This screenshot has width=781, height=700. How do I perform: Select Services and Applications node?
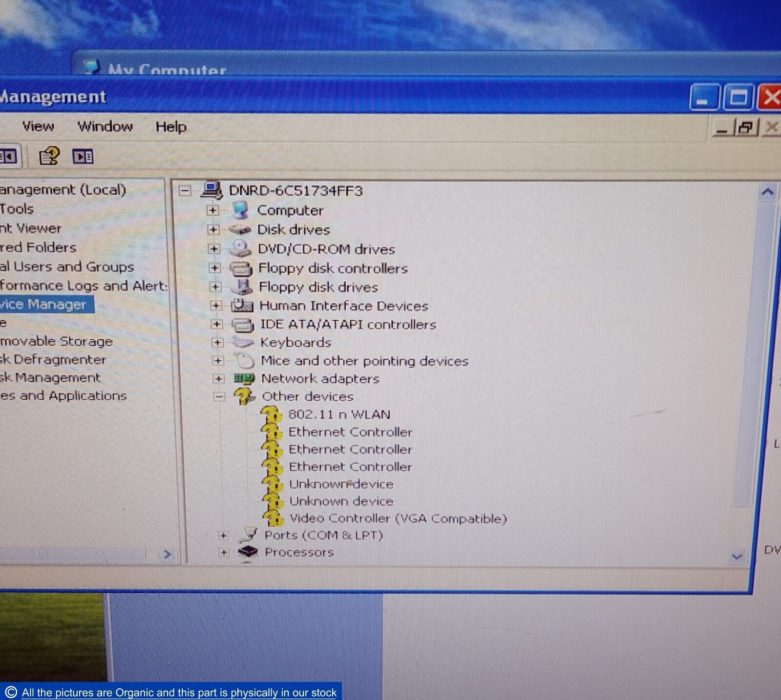point(63,396)
